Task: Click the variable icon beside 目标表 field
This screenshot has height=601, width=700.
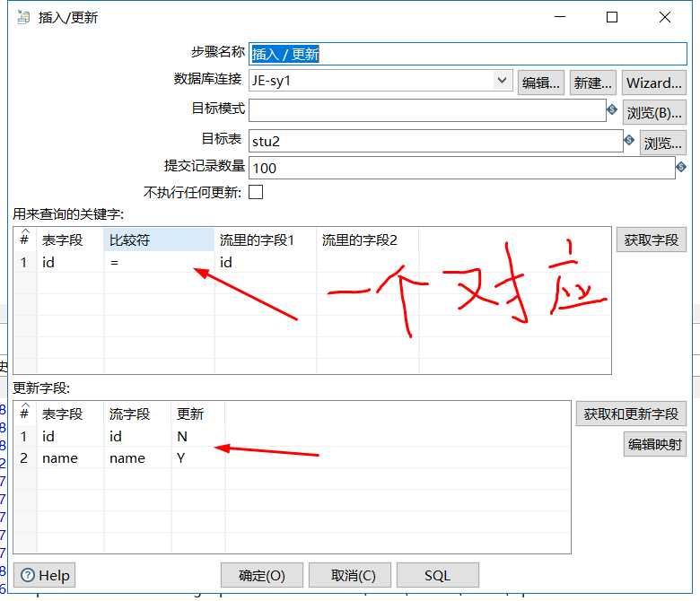Action: click(x=629, y=140)
